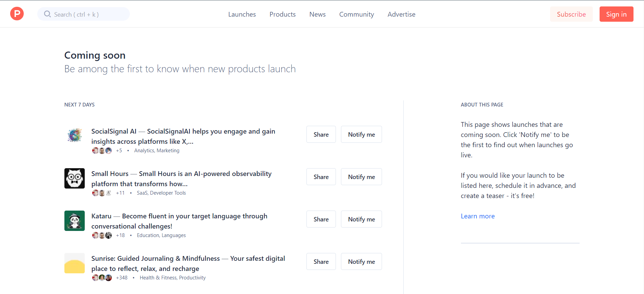Viewport: 644px width, 294px height.
Task: Open the Education topic tag
Action: point(148,235)
